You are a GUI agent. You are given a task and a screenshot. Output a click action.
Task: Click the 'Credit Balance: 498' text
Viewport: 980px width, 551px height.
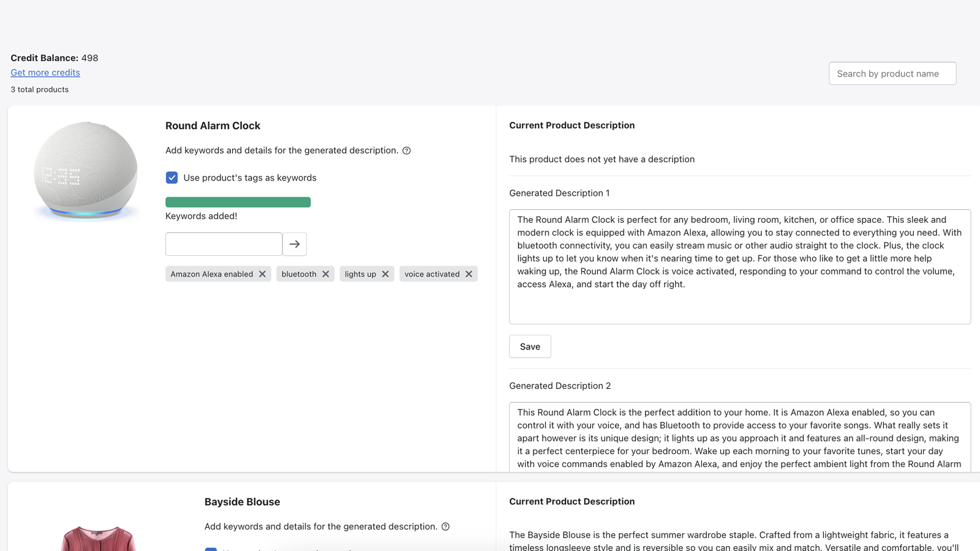pyautogui.click(x=55, y=58)
